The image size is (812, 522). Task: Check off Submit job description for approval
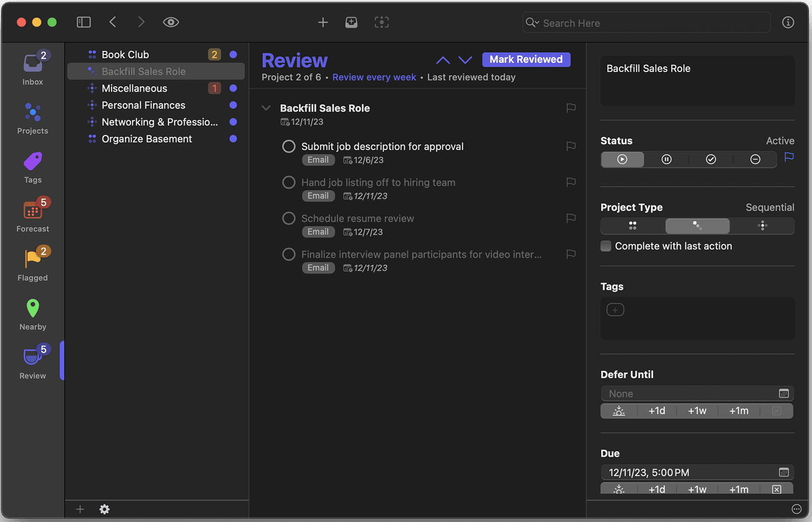(x=289, y=147)
